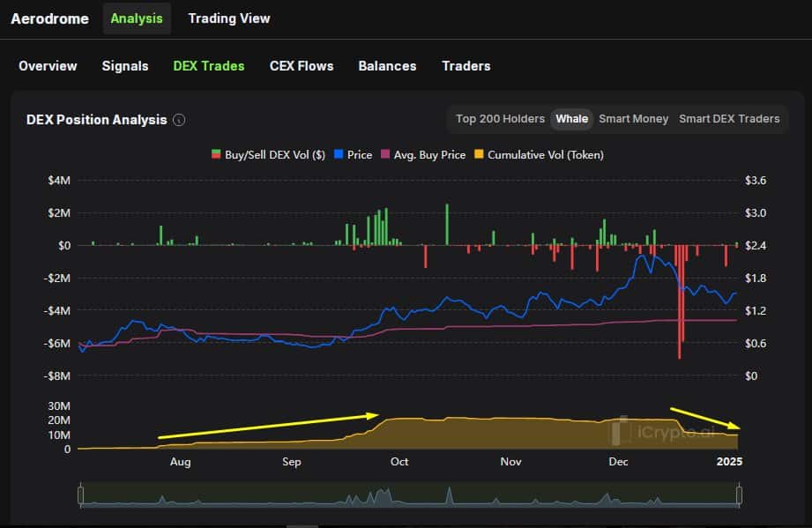Open the Signals section

coord(125,66)
